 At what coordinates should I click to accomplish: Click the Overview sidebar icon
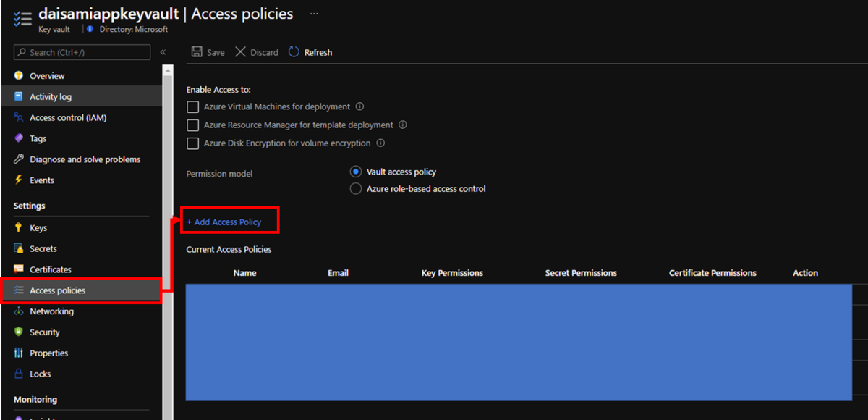pyautogui.click(x=19, y=75)
